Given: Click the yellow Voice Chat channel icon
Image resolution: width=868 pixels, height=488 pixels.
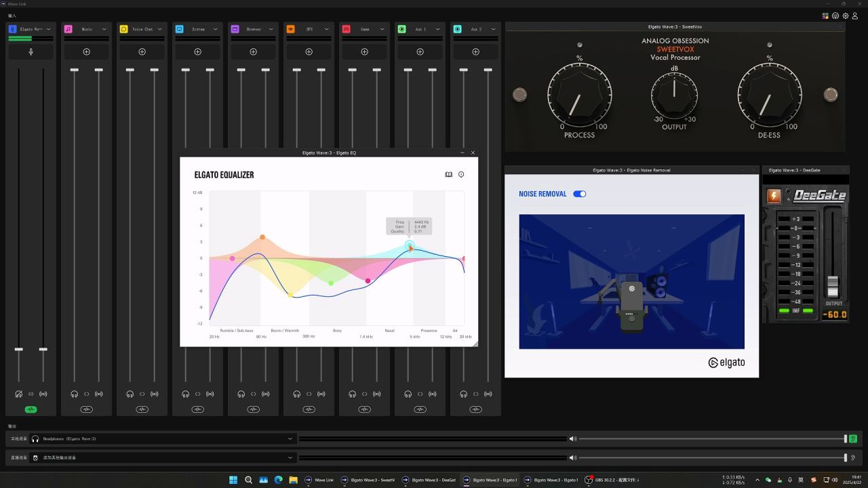Looking at the screenshot, I should [124, 29].
